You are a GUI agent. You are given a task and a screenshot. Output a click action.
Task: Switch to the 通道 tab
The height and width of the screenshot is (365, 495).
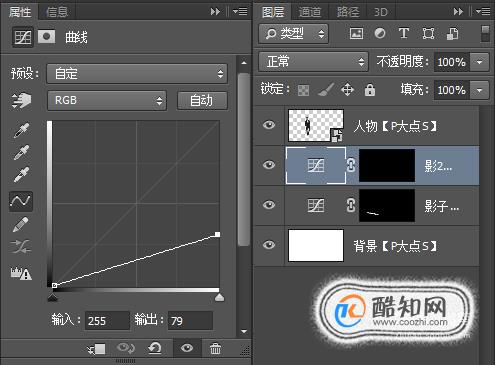click(x=309, y=12)
